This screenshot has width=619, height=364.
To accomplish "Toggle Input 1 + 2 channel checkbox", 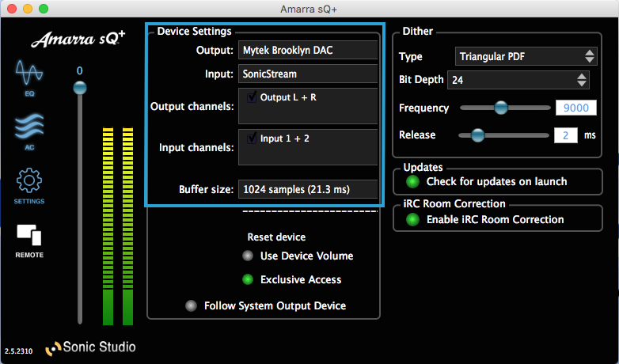I will click(252, 138).
